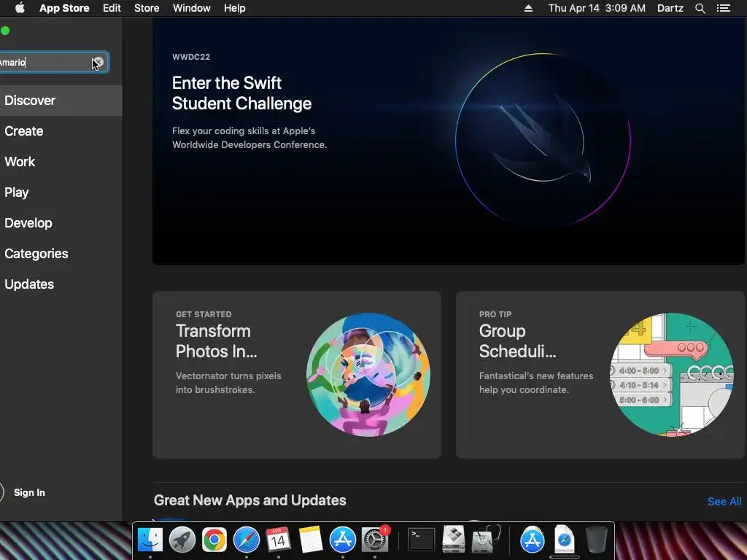Select Play in the sidebar
747x560 pixels.
click(61, 192)
